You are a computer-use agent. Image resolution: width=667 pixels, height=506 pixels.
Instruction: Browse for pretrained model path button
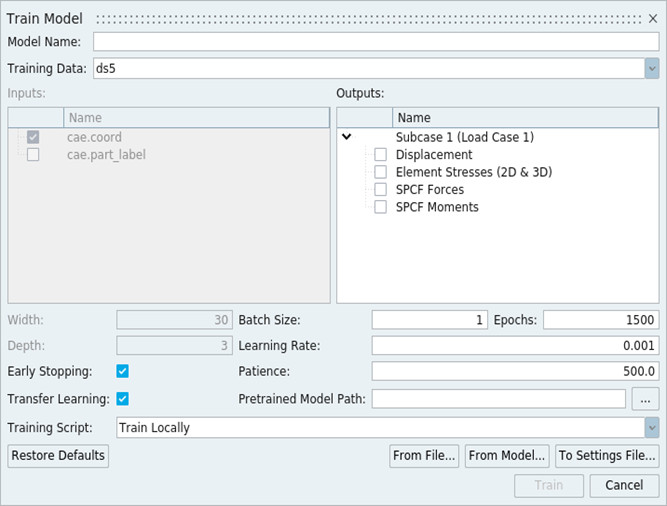[x=646, y=399]
